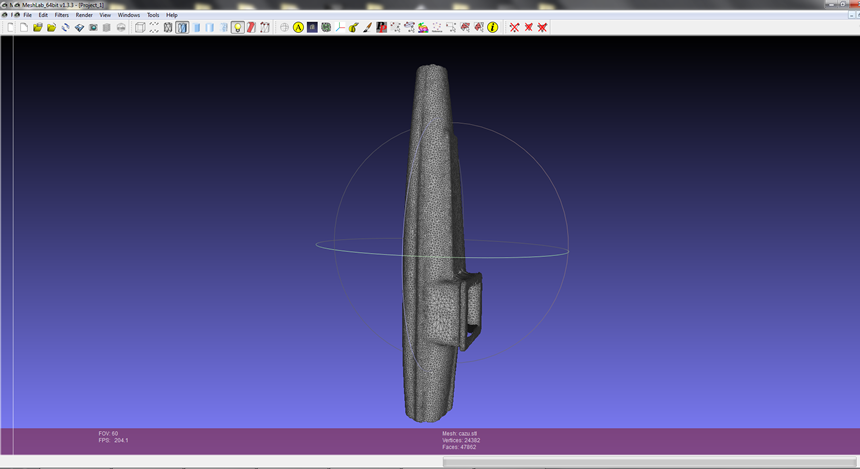Select the Z-painting brush tool

(367, 27)
